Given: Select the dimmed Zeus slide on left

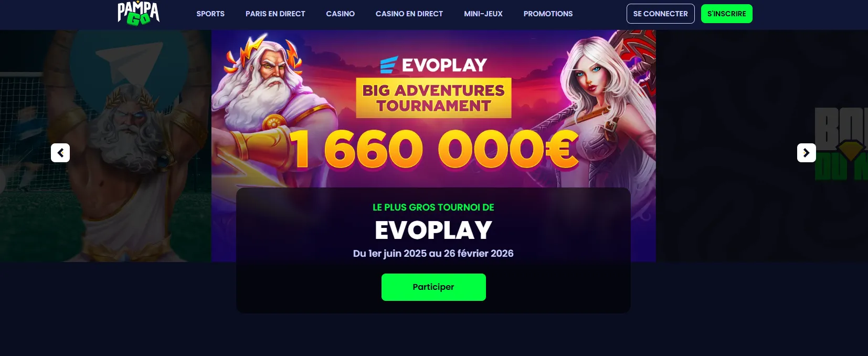Looking at the screenshot, I should coord(105,146).
